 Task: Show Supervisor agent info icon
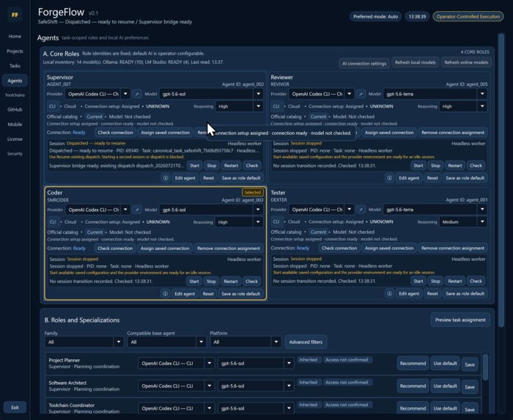coord(166,178)
